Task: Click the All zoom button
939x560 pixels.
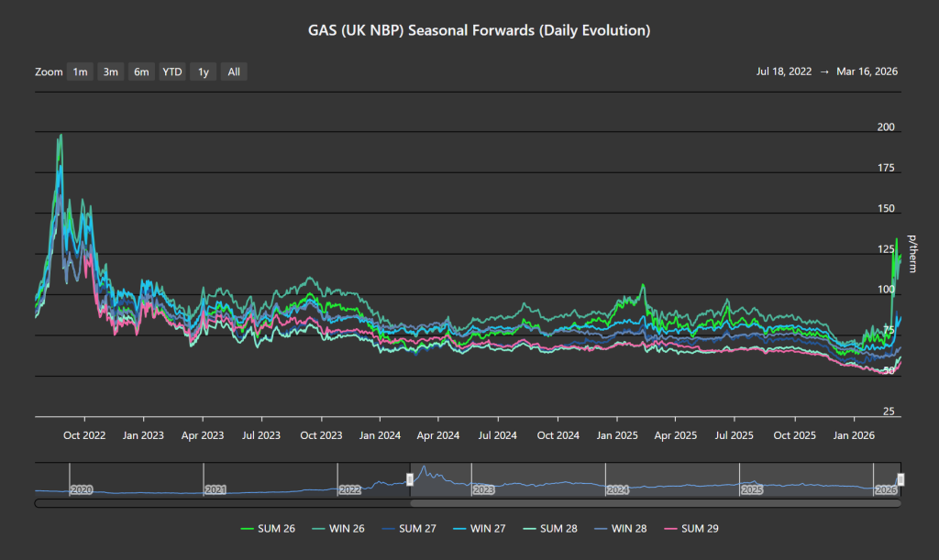Action: click(x=234, y=71)
